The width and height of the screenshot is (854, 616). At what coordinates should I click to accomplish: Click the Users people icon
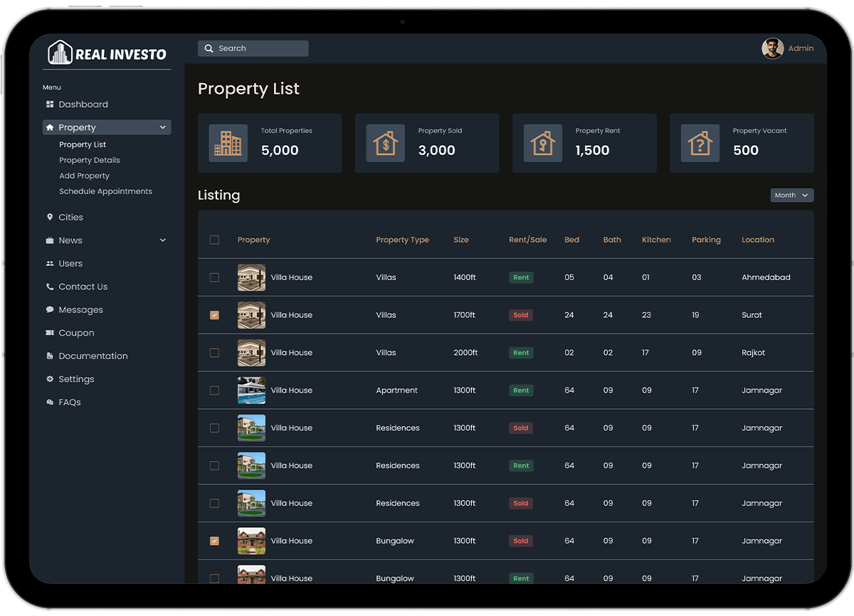[50, 263]
